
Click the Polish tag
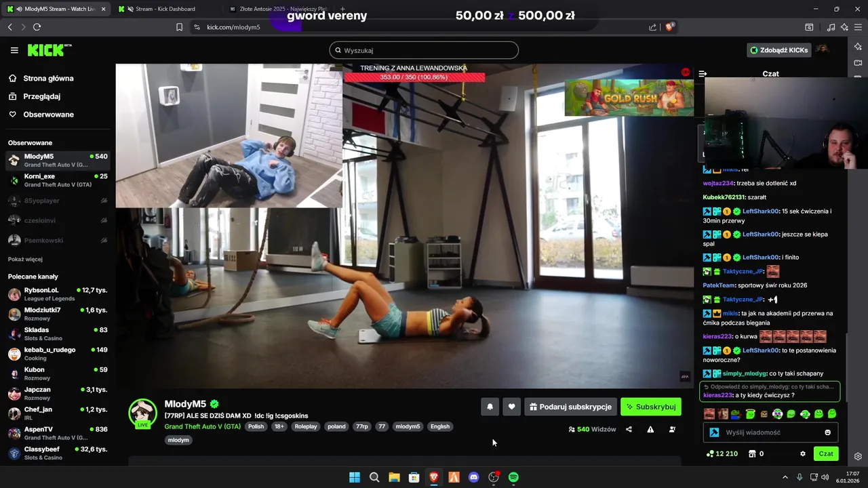click(x=256, y=426)
